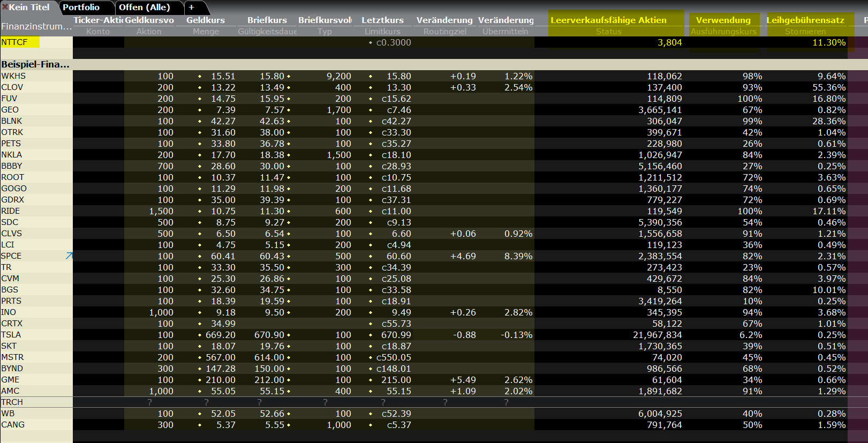This screenshot has height=443, width=868.
Task: Click GME last price 215.00
Action: [396, 380]
